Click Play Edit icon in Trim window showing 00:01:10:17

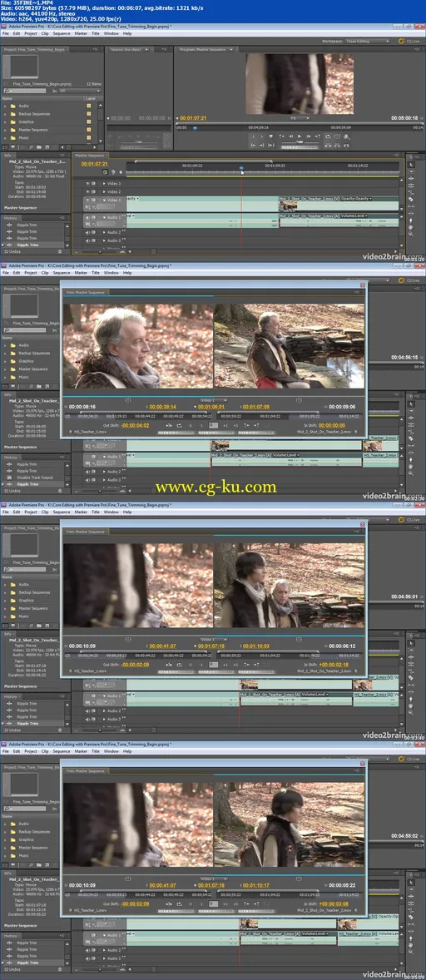click(x=168, y=904)
